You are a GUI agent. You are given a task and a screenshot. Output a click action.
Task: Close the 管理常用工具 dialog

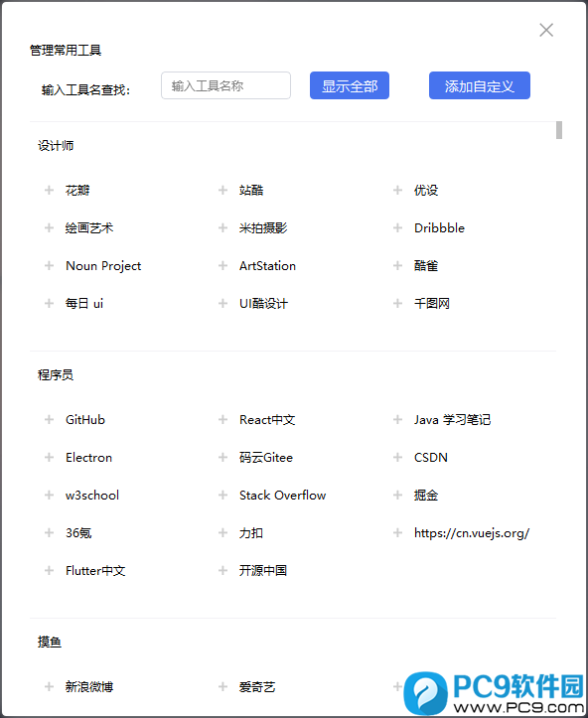pyautogui.click(x=546, y=30)
